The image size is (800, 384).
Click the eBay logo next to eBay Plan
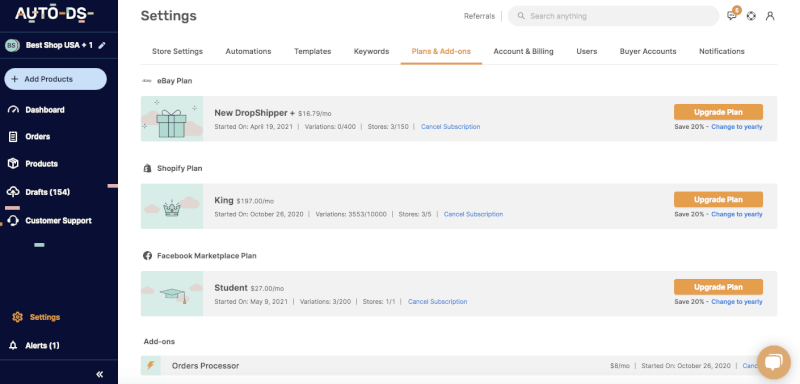[147, 81]
